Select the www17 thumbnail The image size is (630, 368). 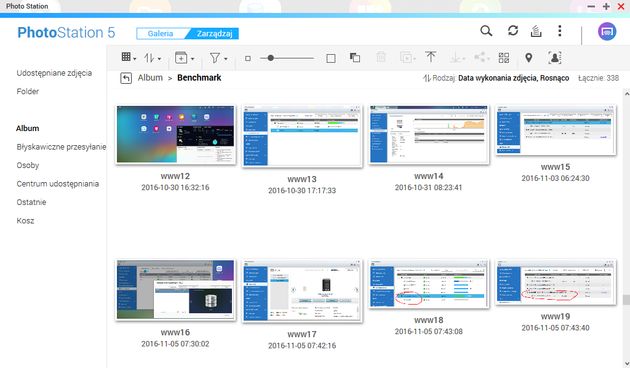coord(302,291)
